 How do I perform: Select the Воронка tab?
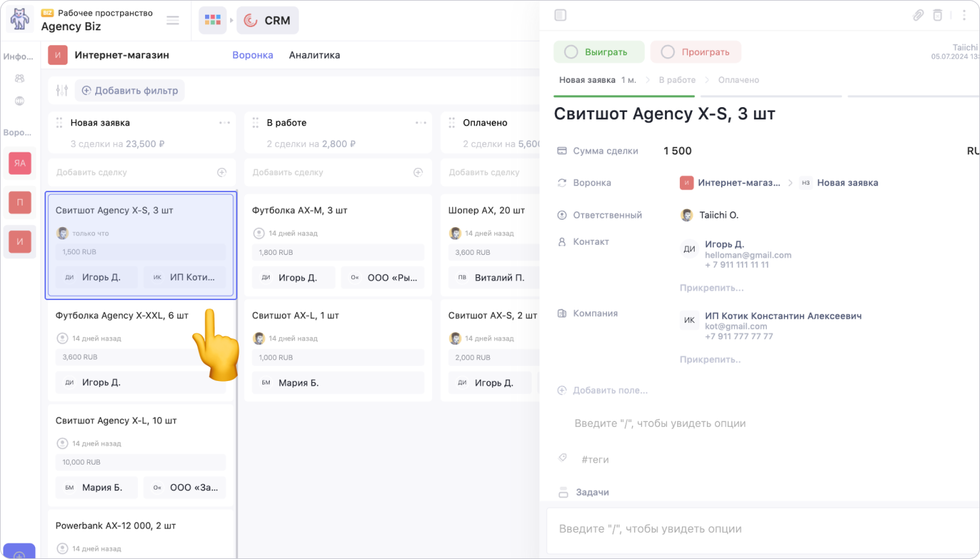point(252,55)
